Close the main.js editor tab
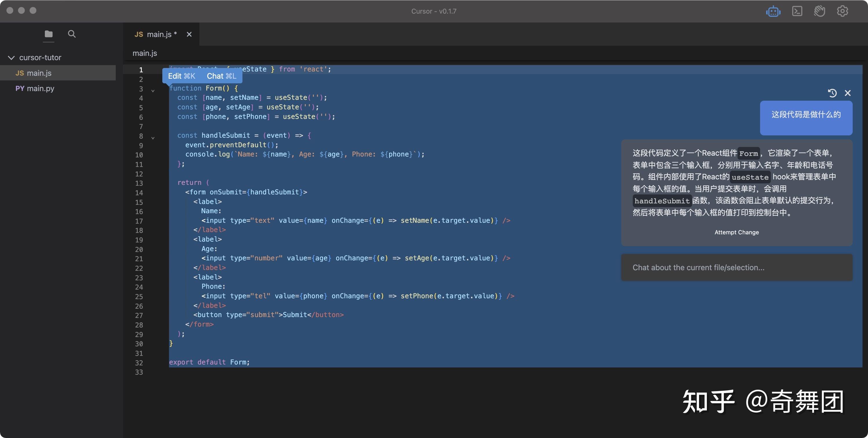This screenshot has height=438, width=868. click(x=189, y=34)
